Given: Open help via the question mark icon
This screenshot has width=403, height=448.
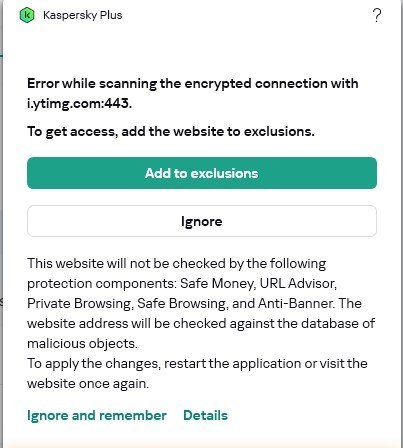Looking at the screenshot, I should (377, 15).
